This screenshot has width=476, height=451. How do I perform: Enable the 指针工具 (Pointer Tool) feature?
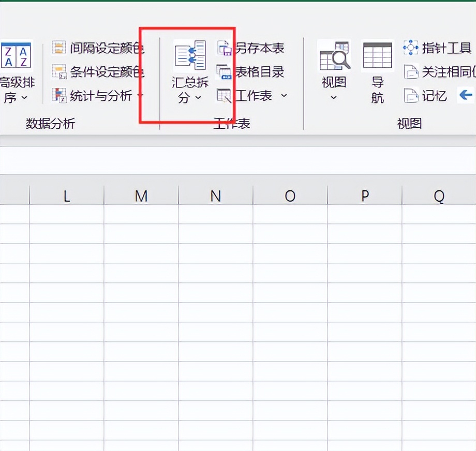pos(440,48)
